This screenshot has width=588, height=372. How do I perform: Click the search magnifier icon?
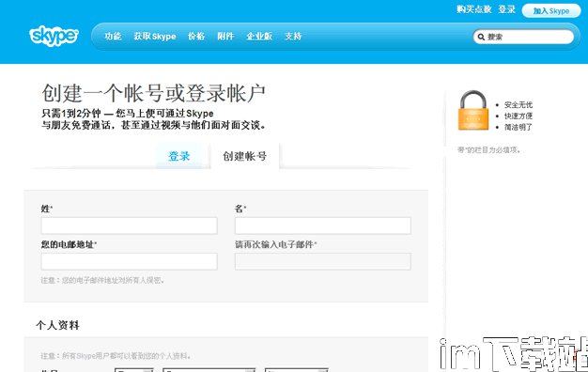481,37
